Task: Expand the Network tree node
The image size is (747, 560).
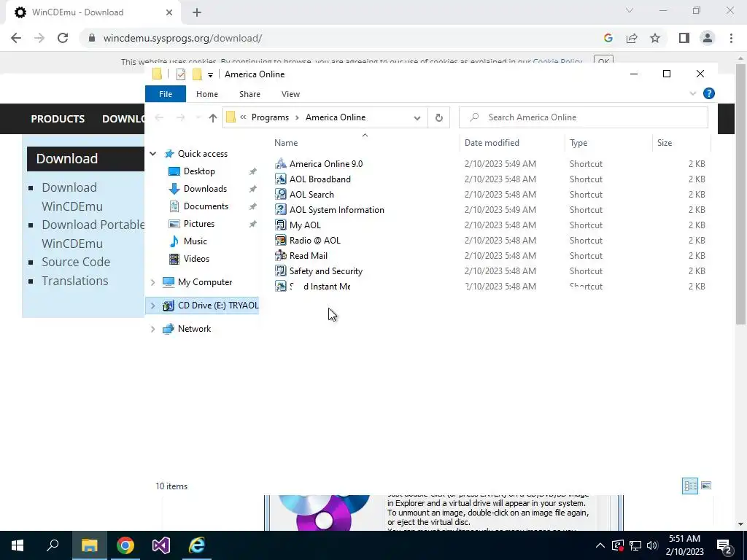Action: pyautogui.click(x=153, y=329)
